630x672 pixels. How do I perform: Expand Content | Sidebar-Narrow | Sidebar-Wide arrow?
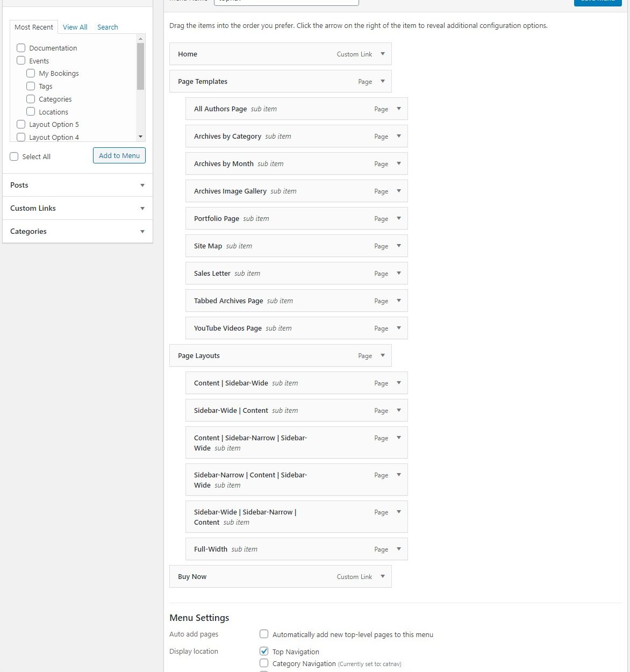pyautogui.click(x=399, y=438)
